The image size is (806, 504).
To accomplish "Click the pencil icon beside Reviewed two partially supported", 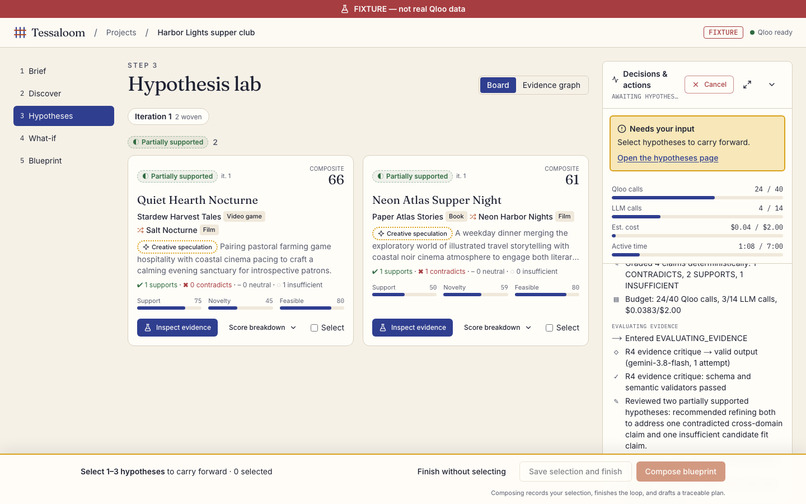I will (616, 401).
